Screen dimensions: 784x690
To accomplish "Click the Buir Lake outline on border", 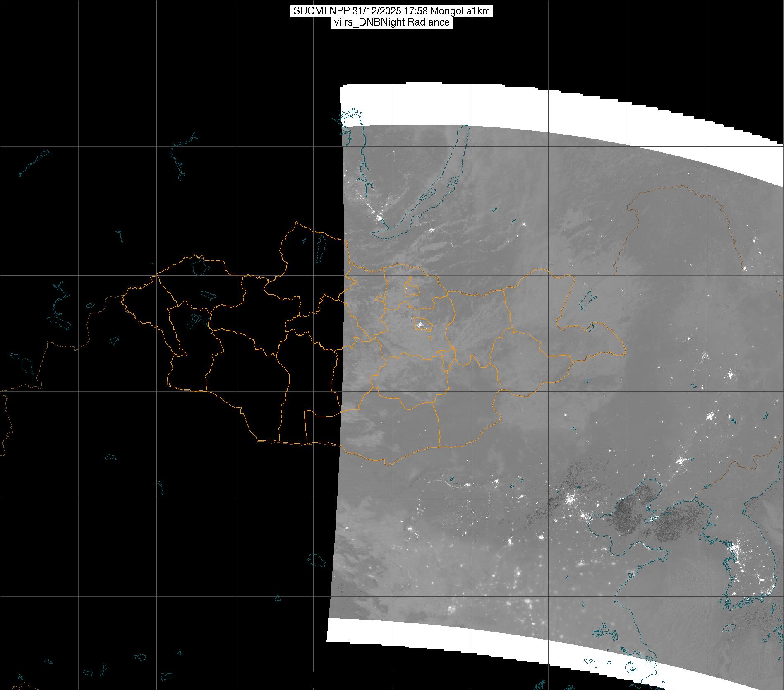I will click(x=591, y=327).
